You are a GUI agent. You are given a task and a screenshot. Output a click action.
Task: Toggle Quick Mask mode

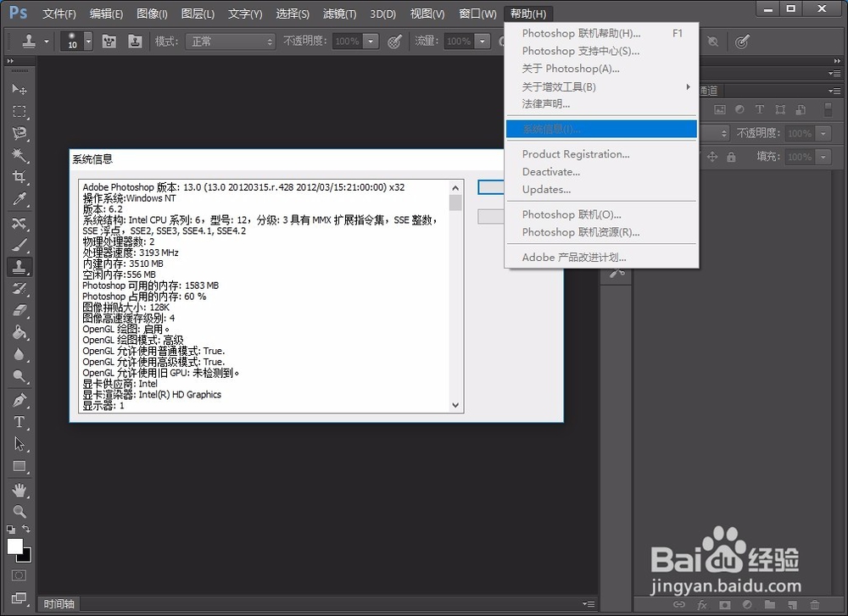[19, 575]
